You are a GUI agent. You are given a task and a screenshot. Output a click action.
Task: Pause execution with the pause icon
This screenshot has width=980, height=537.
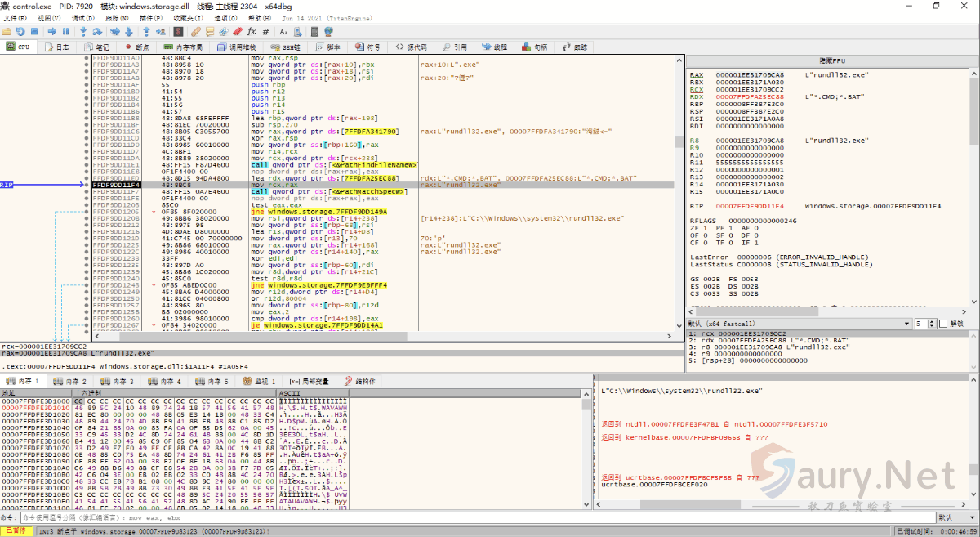(x=65, y=31)
